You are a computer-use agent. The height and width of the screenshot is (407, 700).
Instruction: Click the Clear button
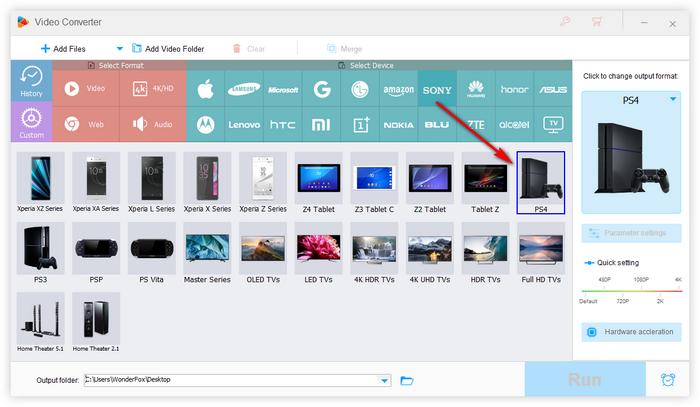[x=249, y=49]
